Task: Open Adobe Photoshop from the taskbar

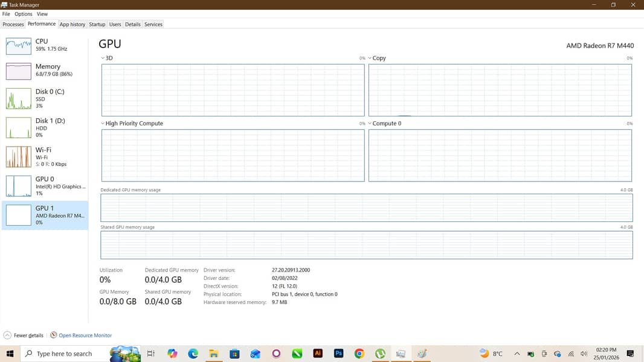Action: [x=339, y=354]
